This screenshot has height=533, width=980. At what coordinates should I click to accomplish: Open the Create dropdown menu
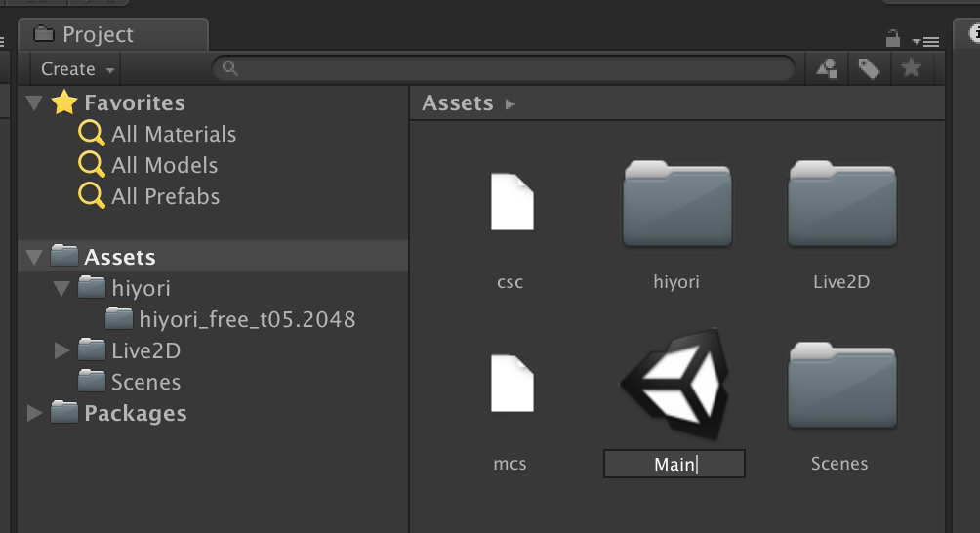77,69
